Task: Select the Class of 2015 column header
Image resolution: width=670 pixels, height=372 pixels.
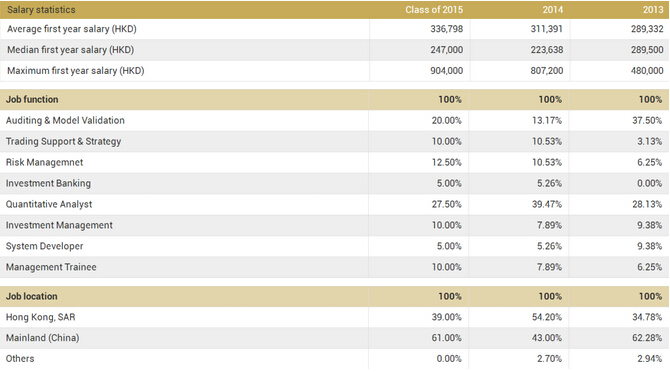Action: point(434,9)
